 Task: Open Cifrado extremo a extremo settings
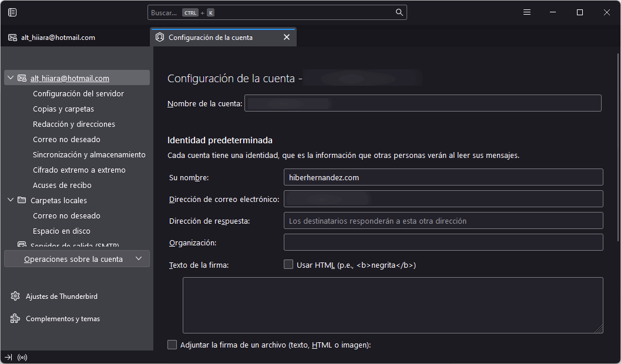coord(79,170)
